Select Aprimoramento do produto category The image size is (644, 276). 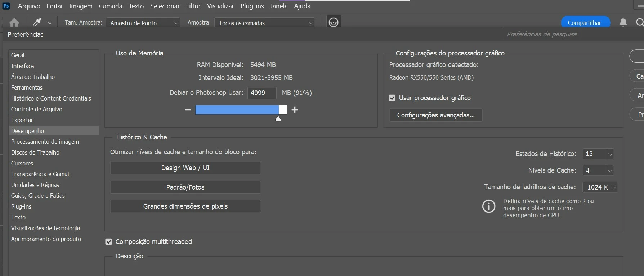[54, 239]
